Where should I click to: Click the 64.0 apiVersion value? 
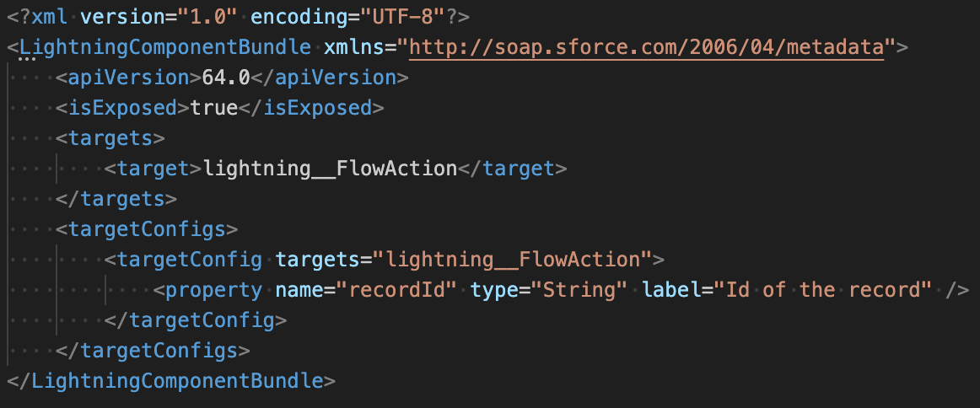point(225,78)
